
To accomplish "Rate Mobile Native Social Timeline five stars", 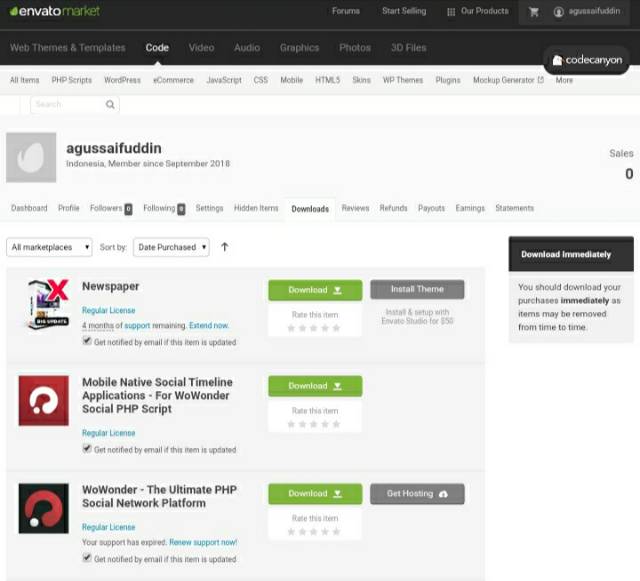I will (x=336, y=424).
